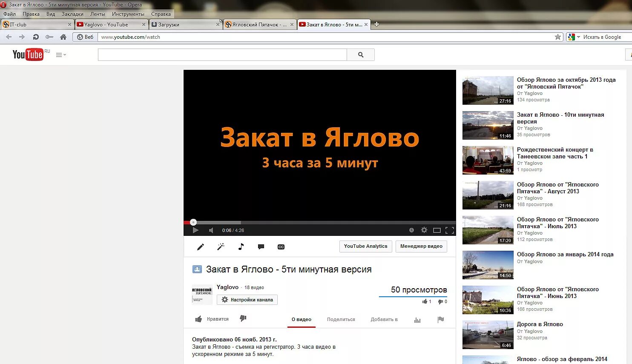The height and width of the screenshot is (364, 632).
Task: Toggle Watch Later clock icon in player
Action: click(x=411, y=230)
